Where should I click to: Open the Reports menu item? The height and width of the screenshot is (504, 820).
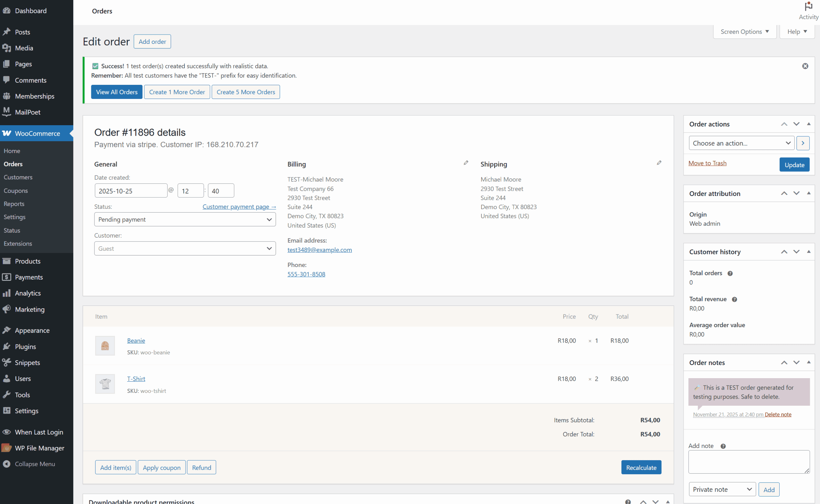pos(14,204)
